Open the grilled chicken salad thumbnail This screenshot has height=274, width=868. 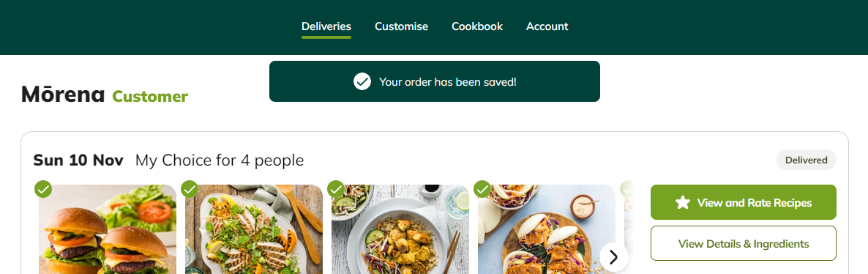coord(253,229)
